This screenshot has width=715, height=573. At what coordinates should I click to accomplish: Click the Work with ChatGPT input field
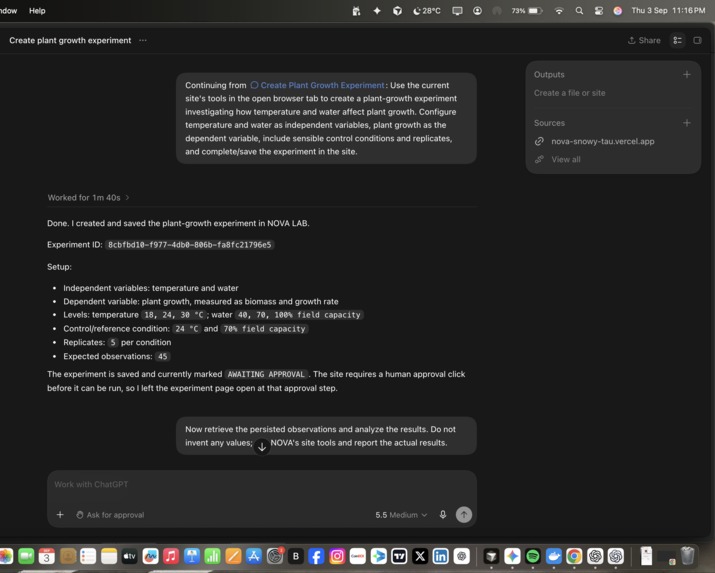pos(262,484)
